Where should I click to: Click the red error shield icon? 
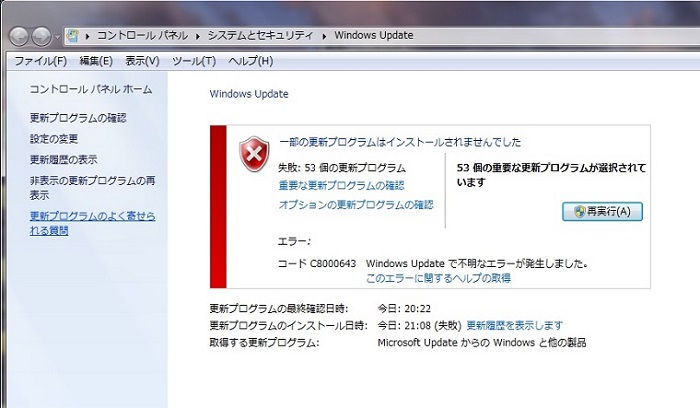pos(254,154)
